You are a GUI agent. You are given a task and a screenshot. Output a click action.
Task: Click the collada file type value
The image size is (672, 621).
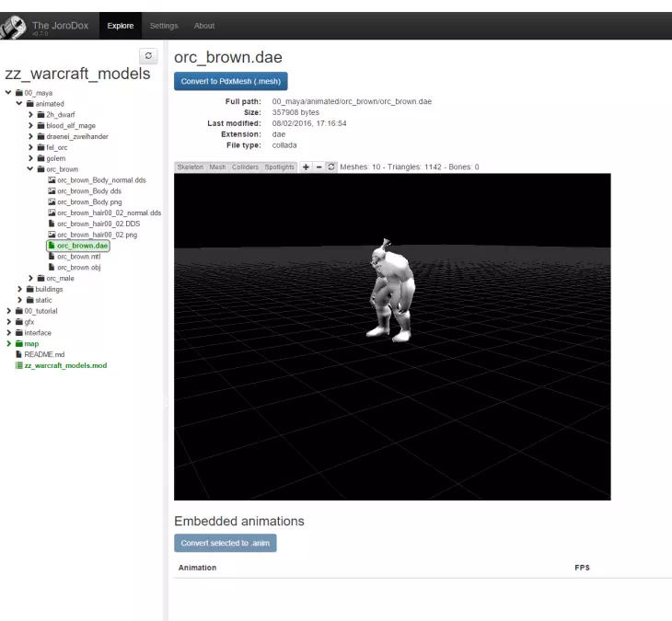point(284,145)
